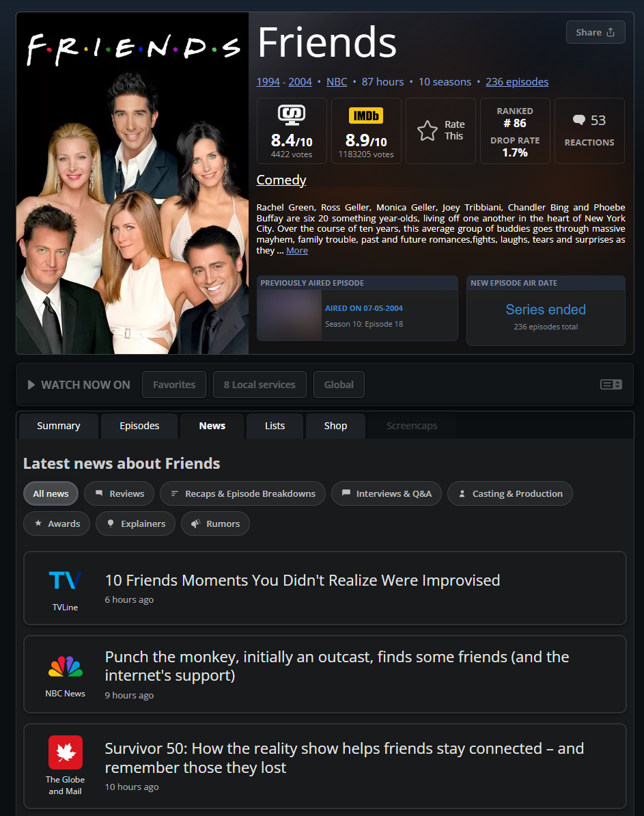Click the NBC News peacock logo

(x=66, y=667)
